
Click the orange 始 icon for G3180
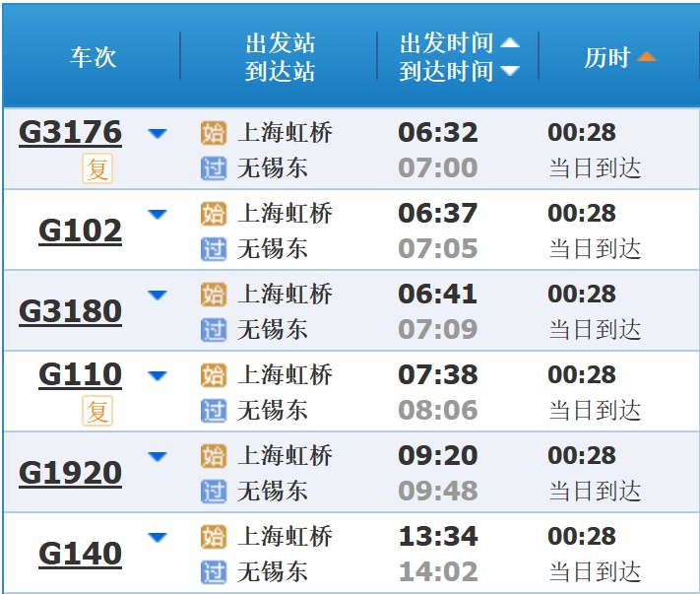coord(213,295)
